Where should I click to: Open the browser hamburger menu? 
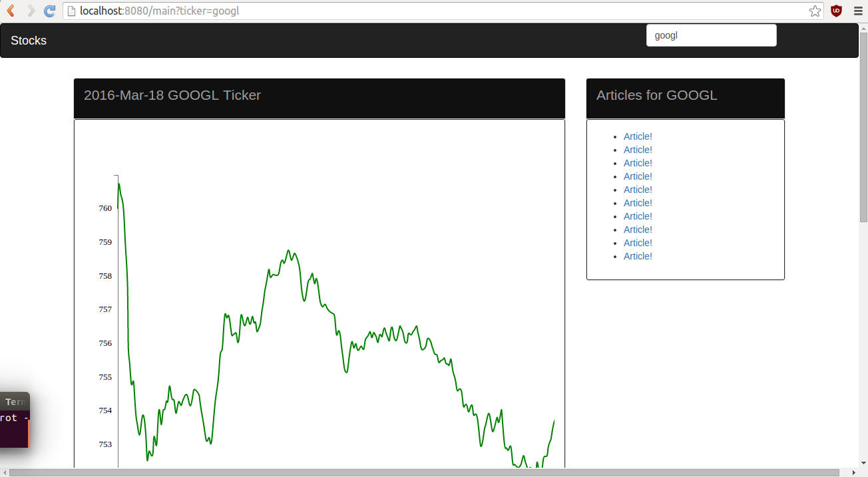click(858, 11)
